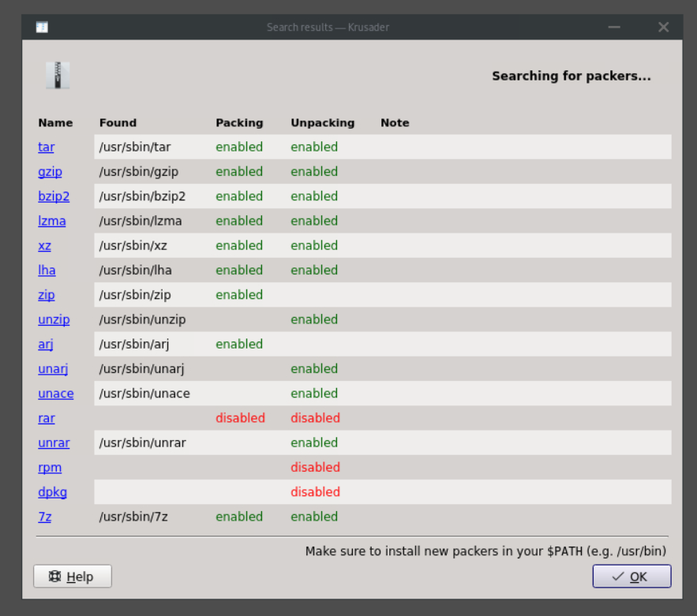The width and height of the screenshot is (697, 616).
Task: Click the /usr/sbin/unace path text
Action: click(x=144, y=394)
